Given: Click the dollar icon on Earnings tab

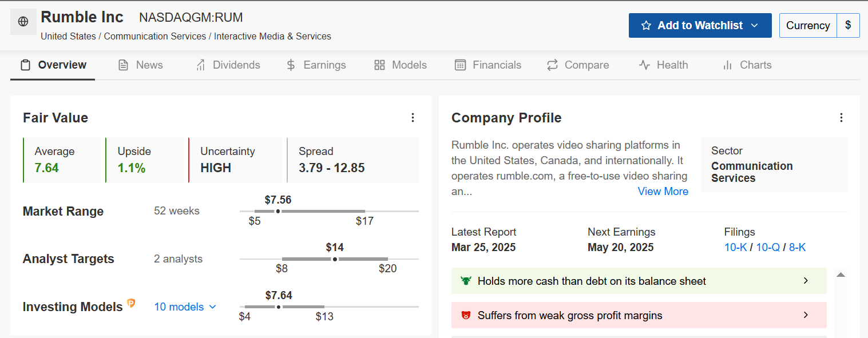Looking at the screenshot, I should click(291, 65).
